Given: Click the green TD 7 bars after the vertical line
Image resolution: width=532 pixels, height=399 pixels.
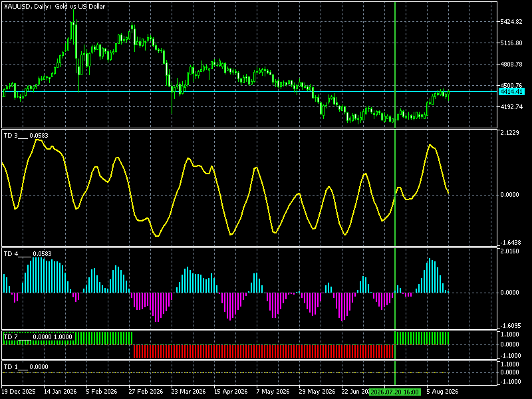Looking at the screenshot, I should (422, 338).
